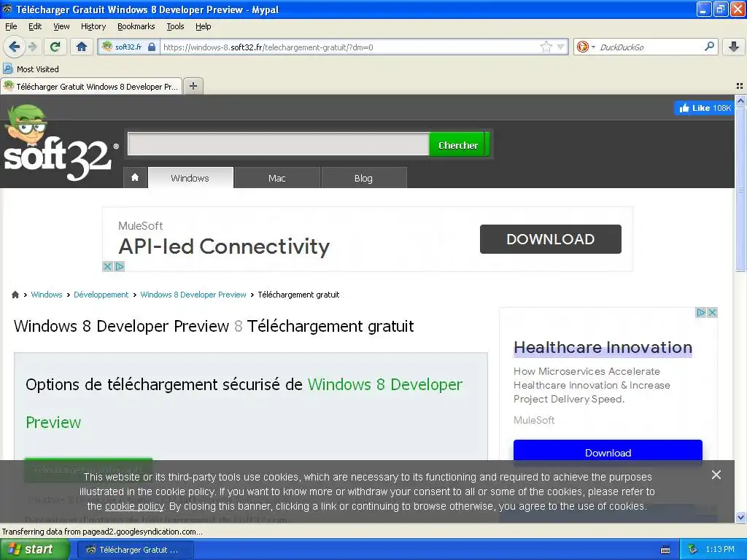Select the Blog tab on soft32
Viewport: 747px width, 560px height.
(363, 178)
